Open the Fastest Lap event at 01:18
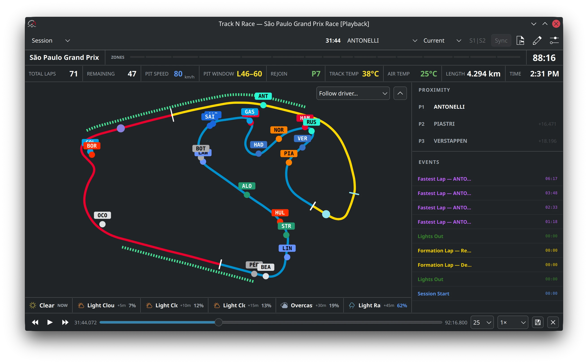The width and height of the screenshot is (588, 364). (487, 222)
